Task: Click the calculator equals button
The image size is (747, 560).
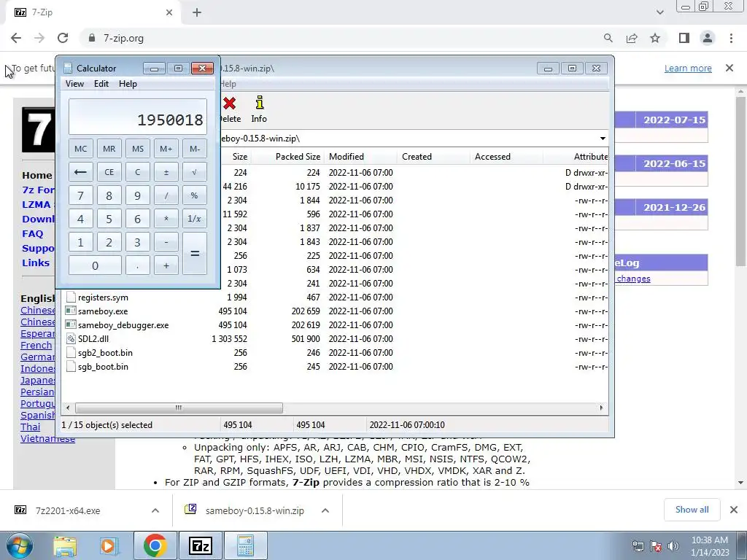Action: [x=194, y=253]
